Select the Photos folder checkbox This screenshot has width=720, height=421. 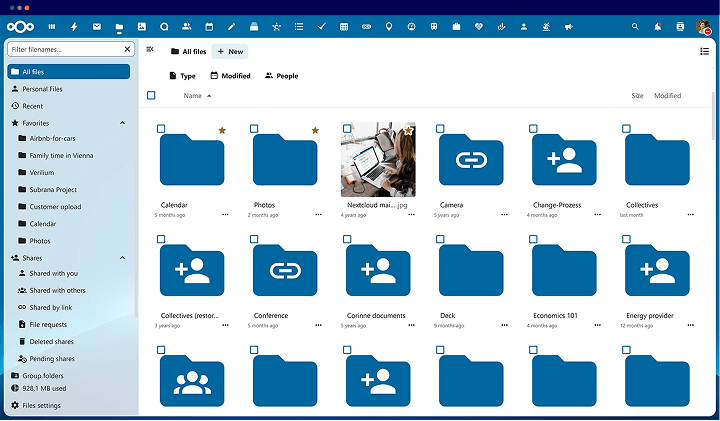(254, 129)
